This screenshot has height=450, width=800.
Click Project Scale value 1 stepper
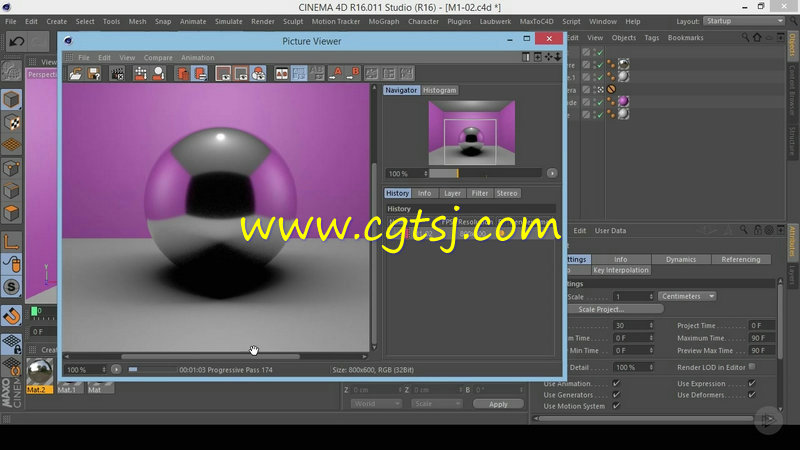pos(651,296)
